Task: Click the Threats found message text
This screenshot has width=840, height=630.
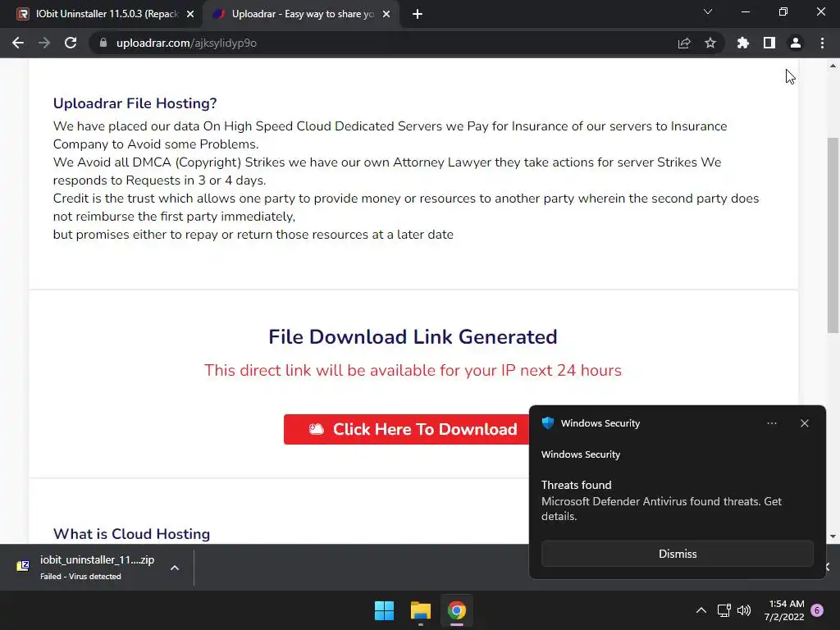Action: 576,485
